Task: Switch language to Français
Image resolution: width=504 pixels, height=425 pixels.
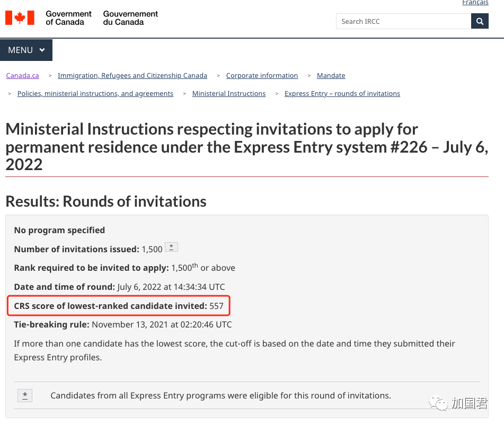Action: tap(475, 3)
